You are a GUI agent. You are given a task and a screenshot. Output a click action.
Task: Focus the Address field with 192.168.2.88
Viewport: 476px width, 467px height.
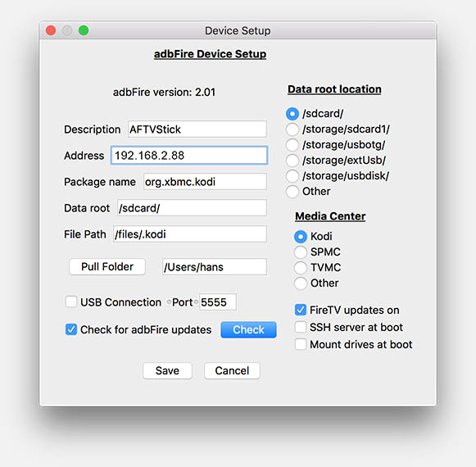point(189,156)
